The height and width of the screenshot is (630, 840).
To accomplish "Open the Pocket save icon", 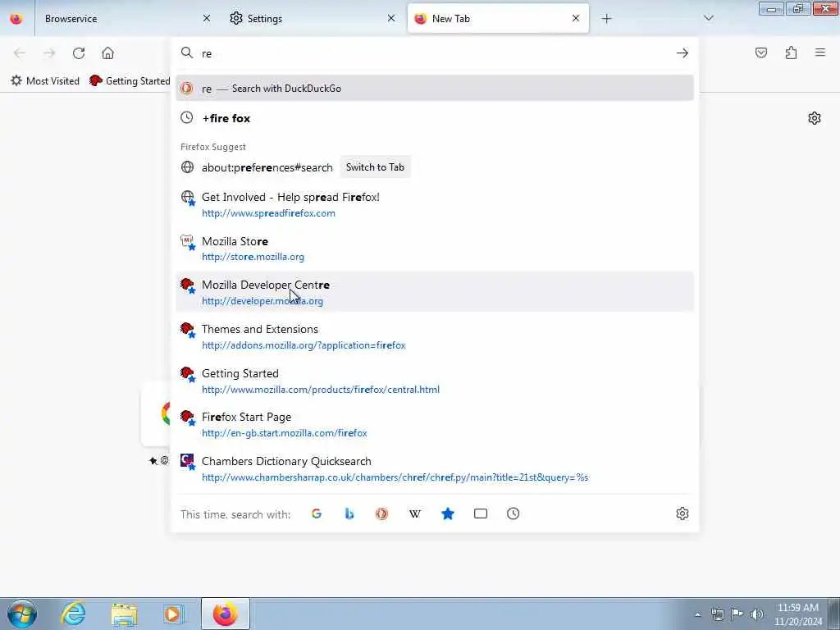I will point(760,52).
